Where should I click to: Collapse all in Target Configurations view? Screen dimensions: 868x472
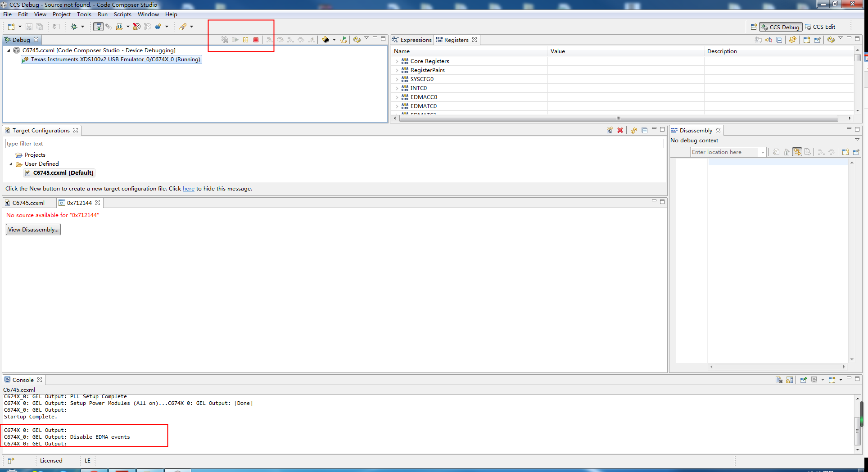(644, 130)
